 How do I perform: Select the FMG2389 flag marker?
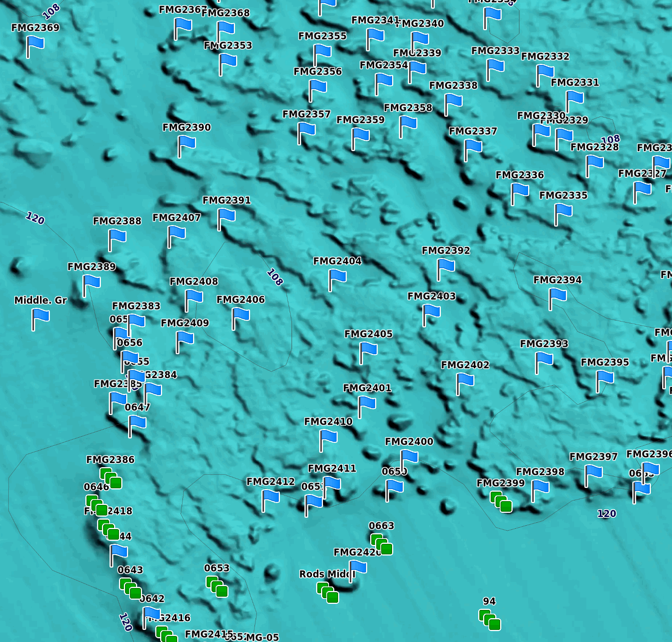click(91, 286)
